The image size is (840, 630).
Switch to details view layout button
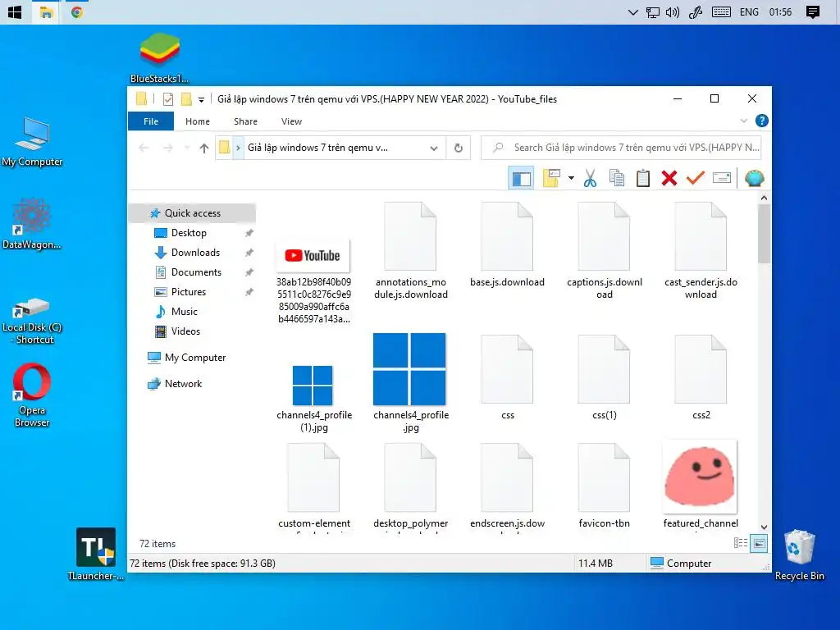741,543
